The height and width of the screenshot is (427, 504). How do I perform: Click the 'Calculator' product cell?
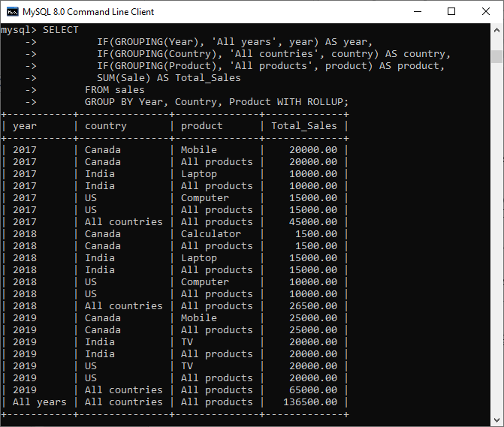[x=210, y=234]
